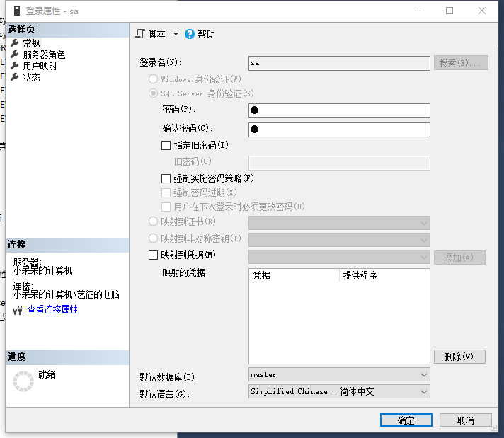Click the 删除(V) button
Viewport: 504px width, 438px height.
(459, 357)
